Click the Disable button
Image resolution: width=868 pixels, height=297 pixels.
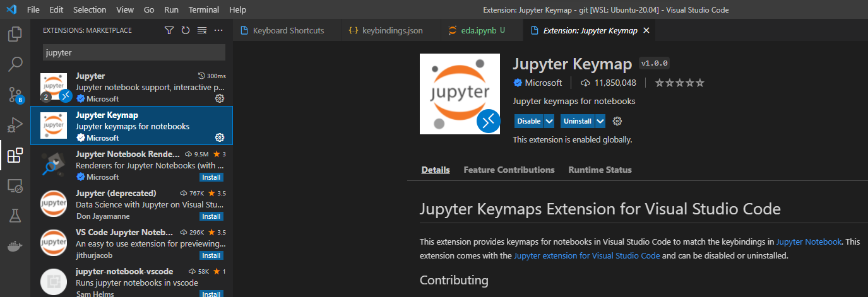click(529, 121)
